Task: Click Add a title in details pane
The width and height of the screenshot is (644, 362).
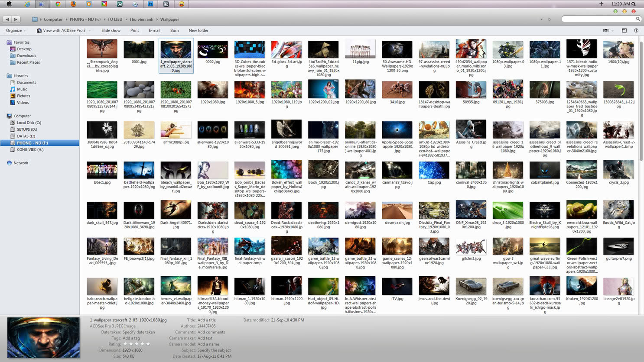Action: [x=207, y=320]
